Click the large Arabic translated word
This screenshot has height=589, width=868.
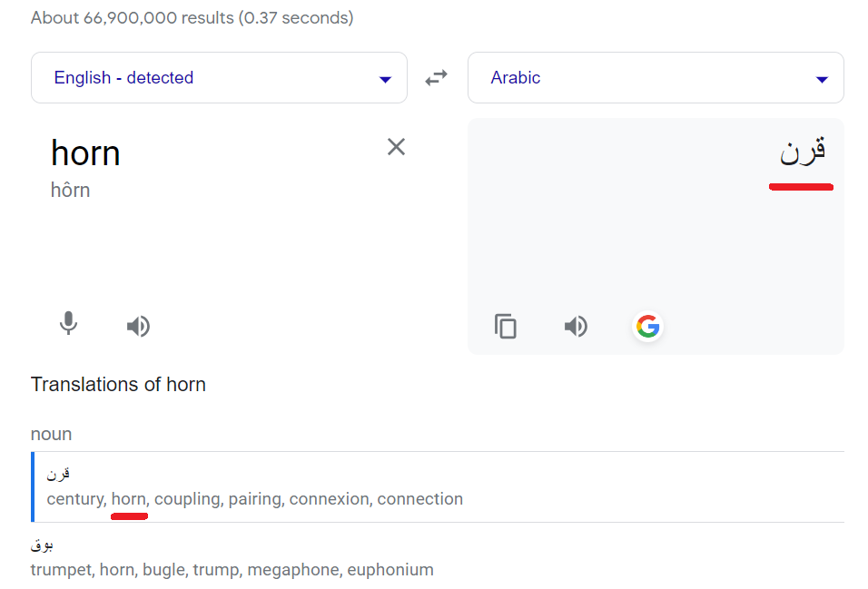click(803, 150)
